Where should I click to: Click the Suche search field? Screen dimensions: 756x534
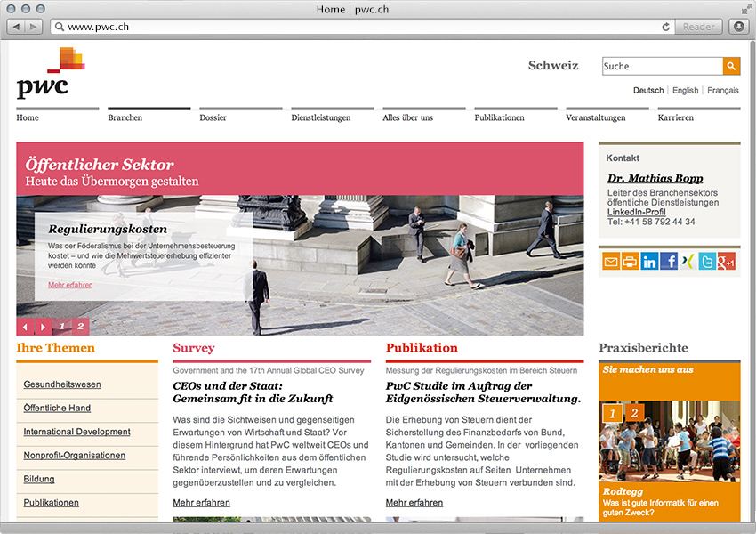[x=663, y=66]
